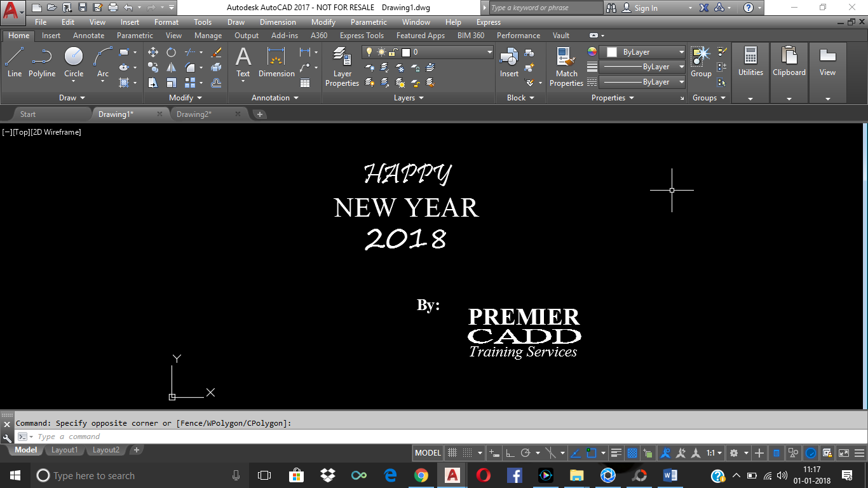The image size is (868, 488).
Task: Toggle Polar tracking in status bar
Action: tap(526, 453)
